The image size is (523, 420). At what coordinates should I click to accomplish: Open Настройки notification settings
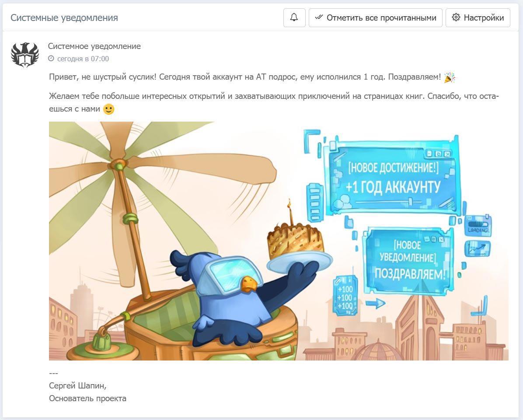478,17
